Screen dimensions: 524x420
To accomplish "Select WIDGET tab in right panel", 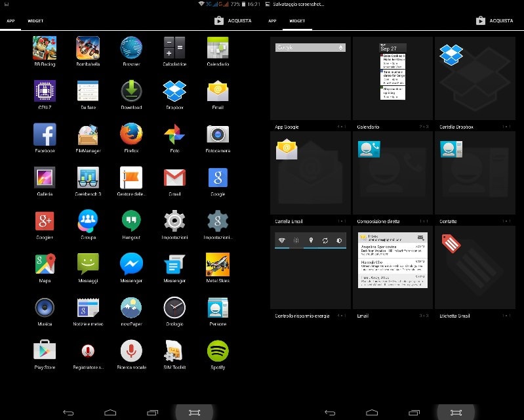I will [297, 21].
